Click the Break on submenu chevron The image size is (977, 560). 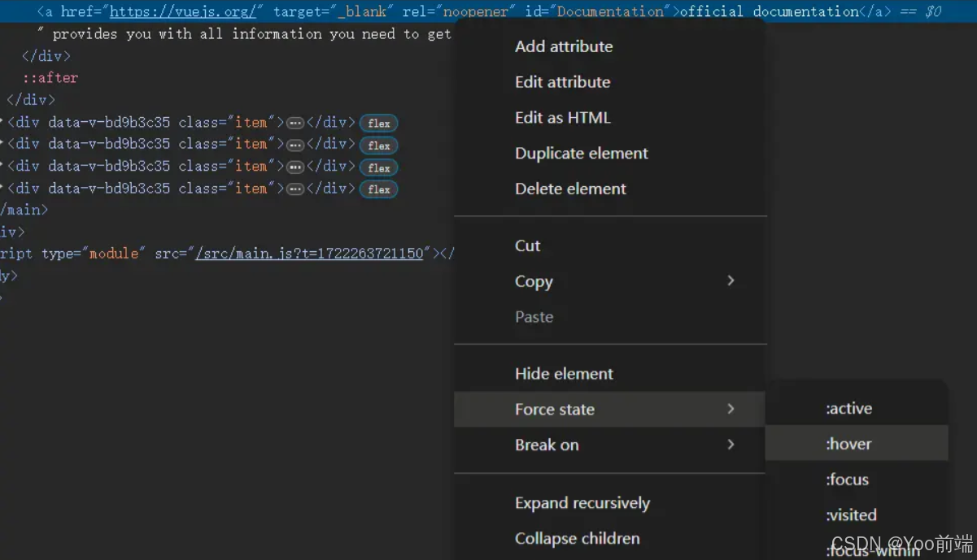click(731, 445)
